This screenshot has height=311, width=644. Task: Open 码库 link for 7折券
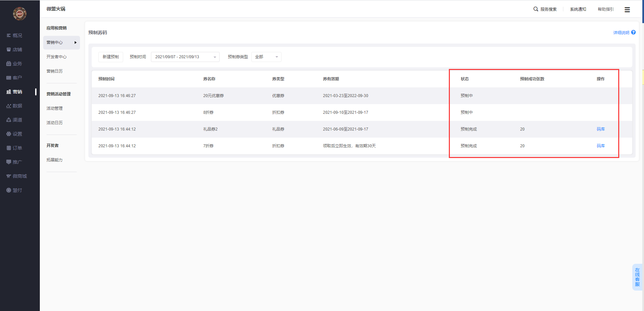click(x=600, y=146)
